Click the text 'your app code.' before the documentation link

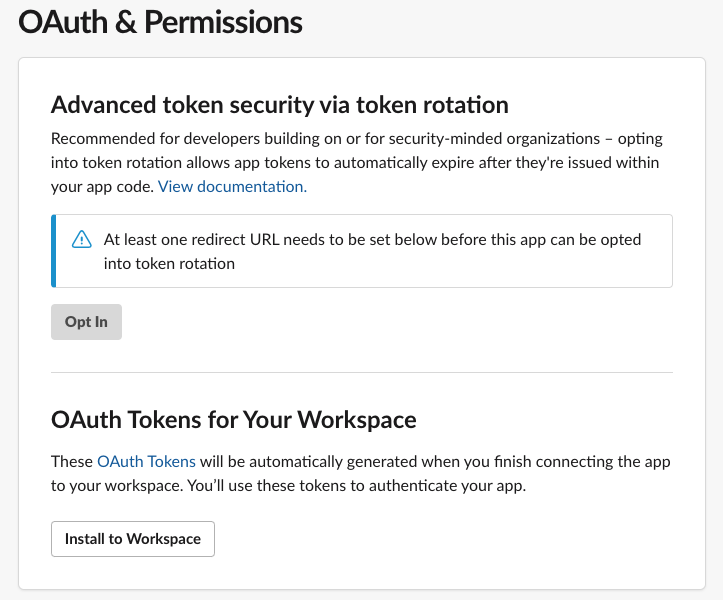(x=102, y=186)
